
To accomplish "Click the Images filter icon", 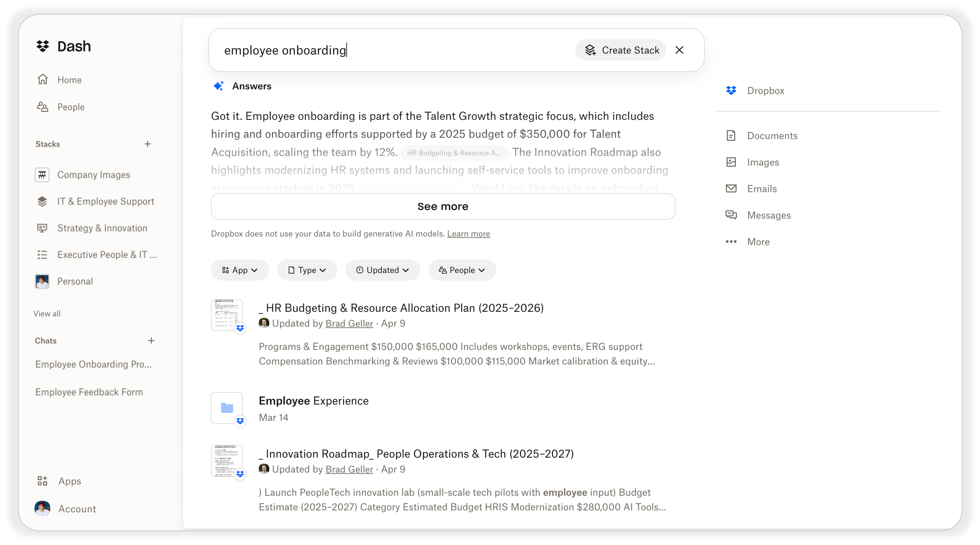I will pyautogui.click(x=731, y=162).
